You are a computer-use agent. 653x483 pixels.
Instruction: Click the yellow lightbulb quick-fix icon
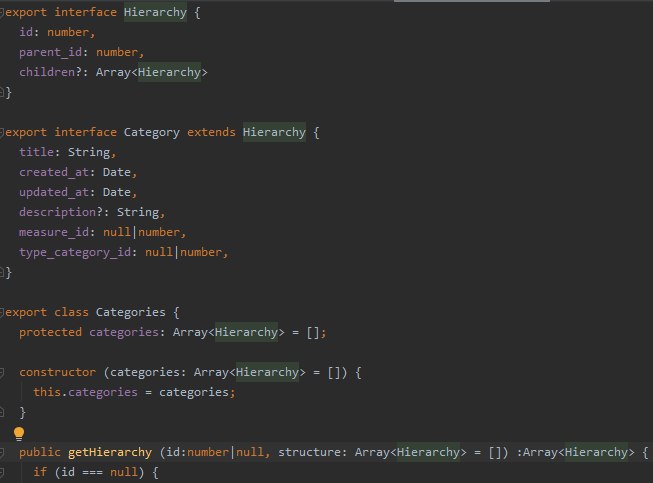click(19, 433)
